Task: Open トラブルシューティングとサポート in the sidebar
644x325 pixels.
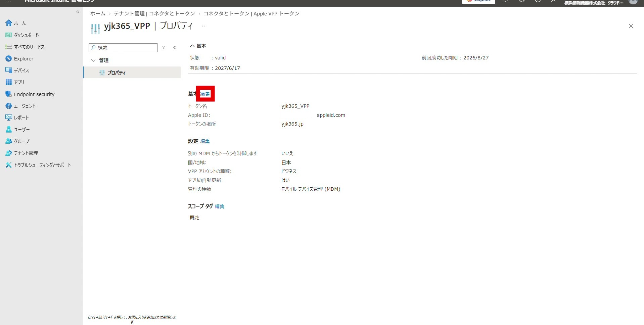Action: [x=43, y=165]
